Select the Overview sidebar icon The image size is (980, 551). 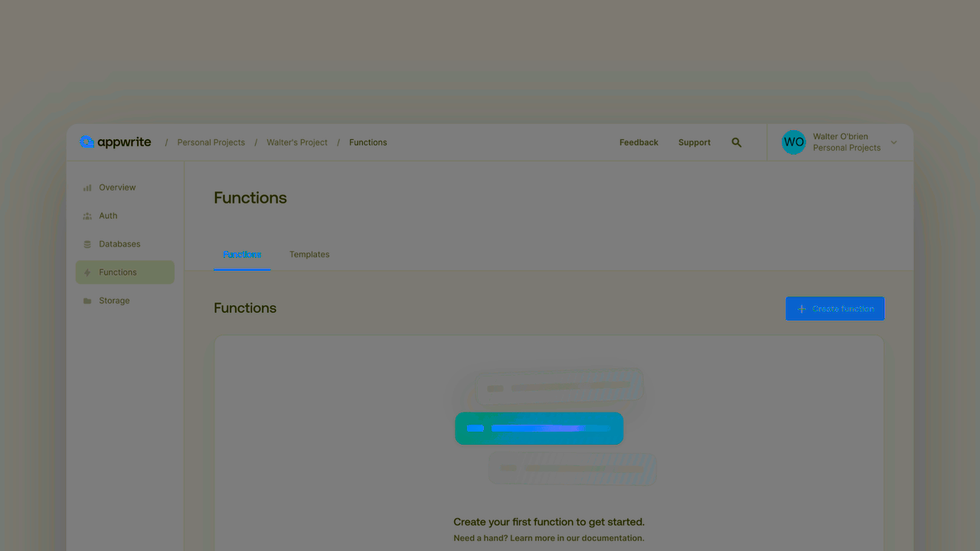87,187
